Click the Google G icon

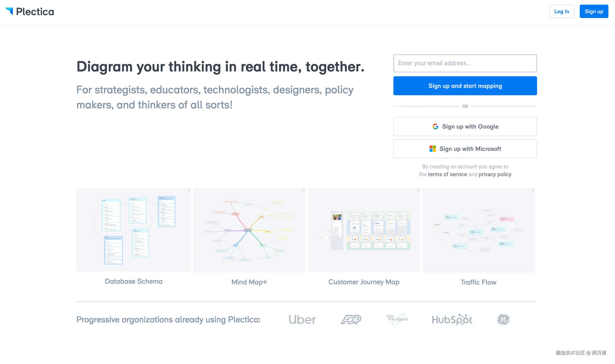435,127
